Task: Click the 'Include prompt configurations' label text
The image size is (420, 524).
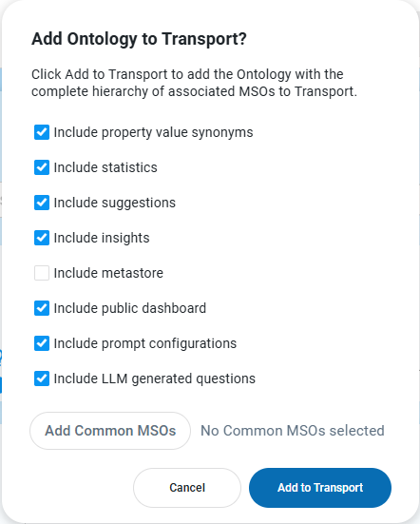Action: pos(145,344)
